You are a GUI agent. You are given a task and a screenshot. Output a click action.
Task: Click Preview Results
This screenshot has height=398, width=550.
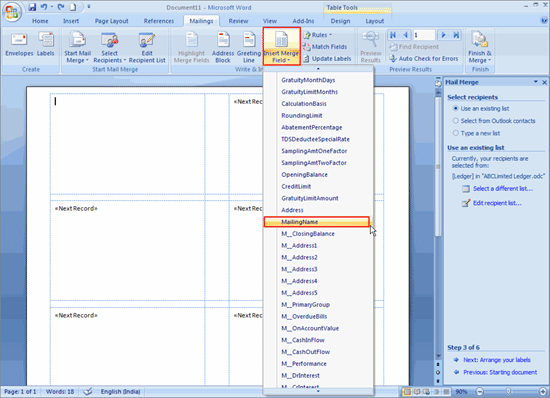371,47
